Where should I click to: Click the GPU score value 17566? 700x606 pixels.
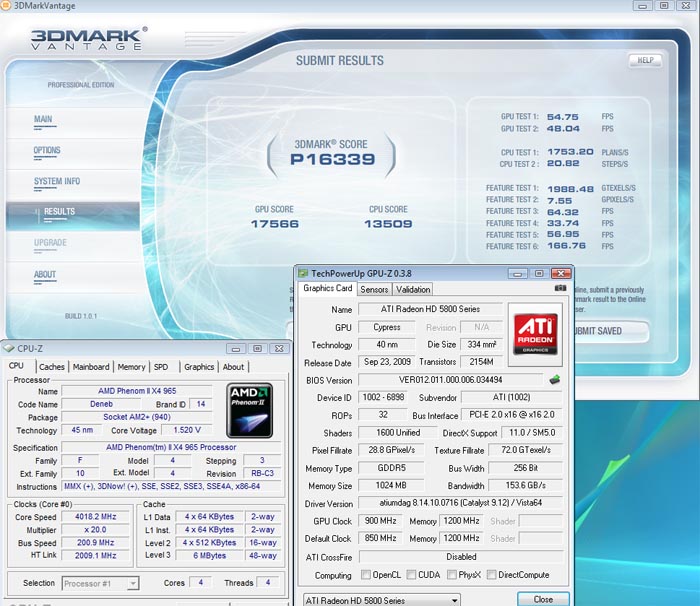pyautogui.click(x=275, y=224)
